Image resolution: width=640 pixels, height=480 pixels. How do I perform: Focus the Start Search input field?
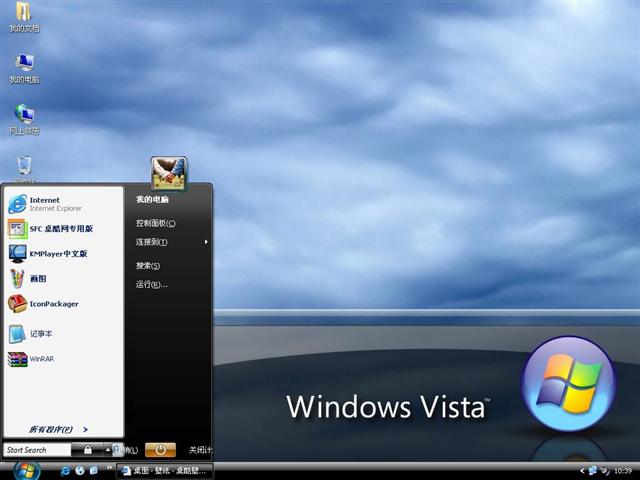(x=37, y=450)
